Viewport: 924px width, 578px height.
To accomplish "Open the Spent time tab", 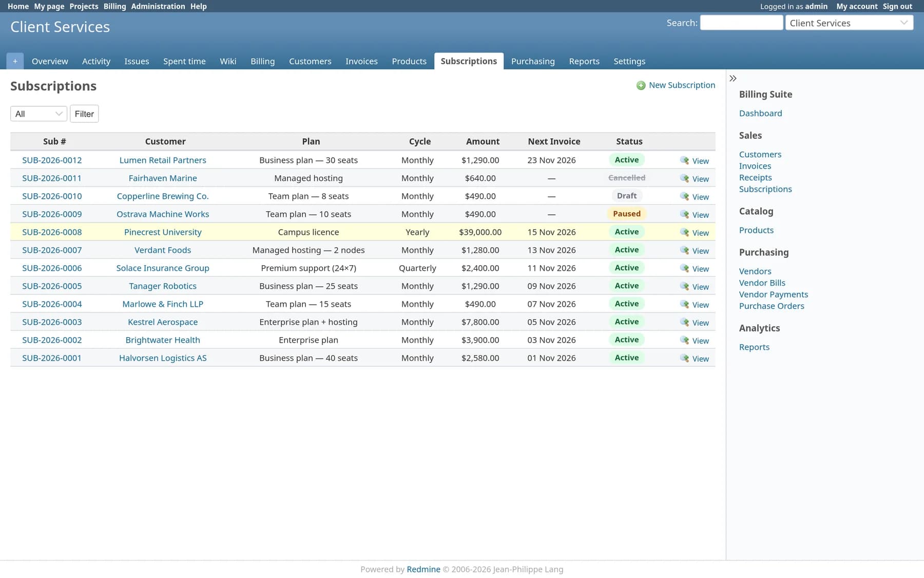I will click(184, 61).
